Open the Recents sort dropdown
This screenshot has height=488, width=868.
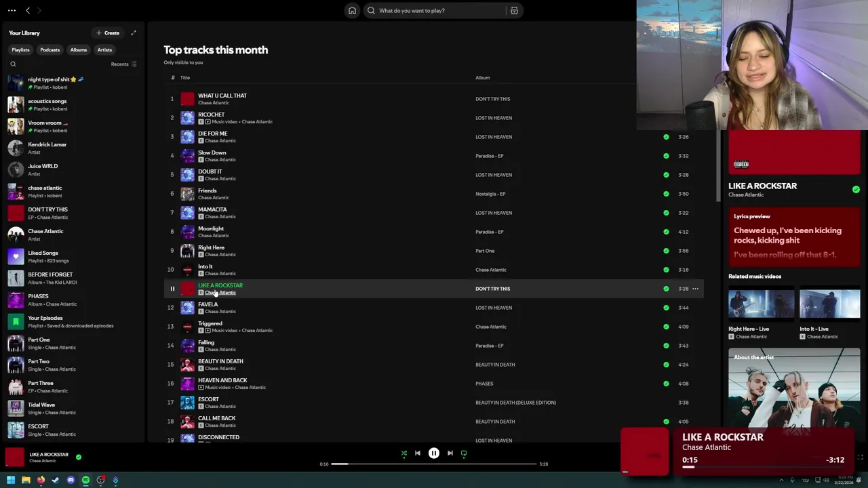124,64
